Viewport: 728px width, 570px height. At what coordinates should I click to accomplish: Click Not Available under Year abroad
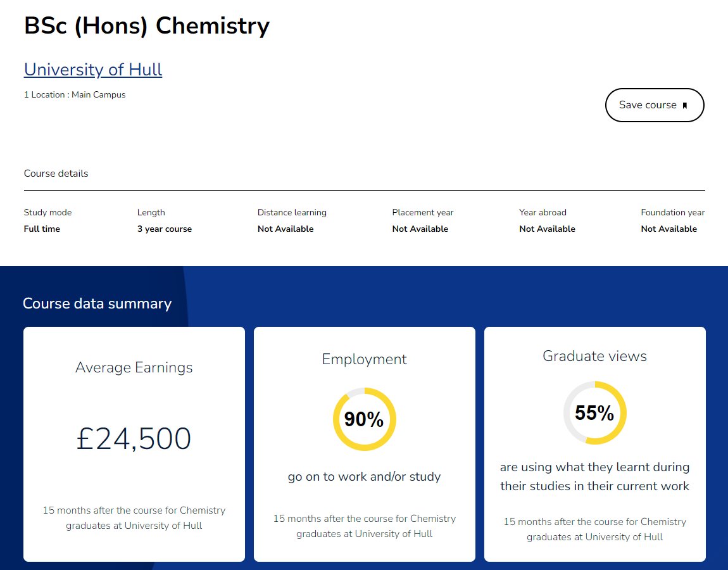548,229
